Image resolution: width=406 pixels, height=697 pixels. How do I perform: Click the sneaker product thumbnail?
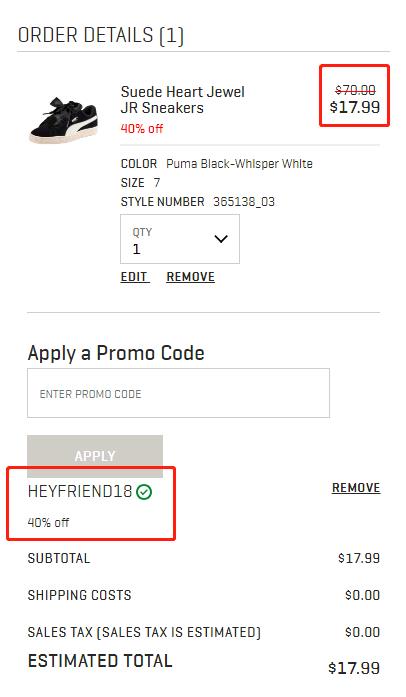click(64, 120)
